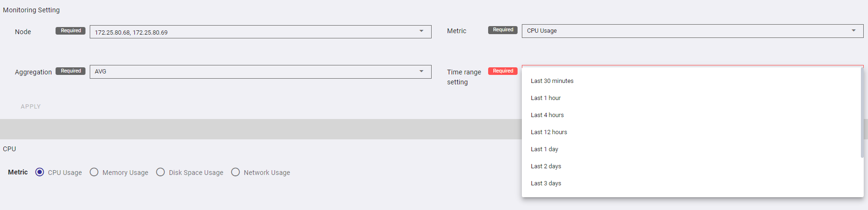Select CPU Usage radio button
Viewport: 868px width, 210px height.
[x=40, y=172]
